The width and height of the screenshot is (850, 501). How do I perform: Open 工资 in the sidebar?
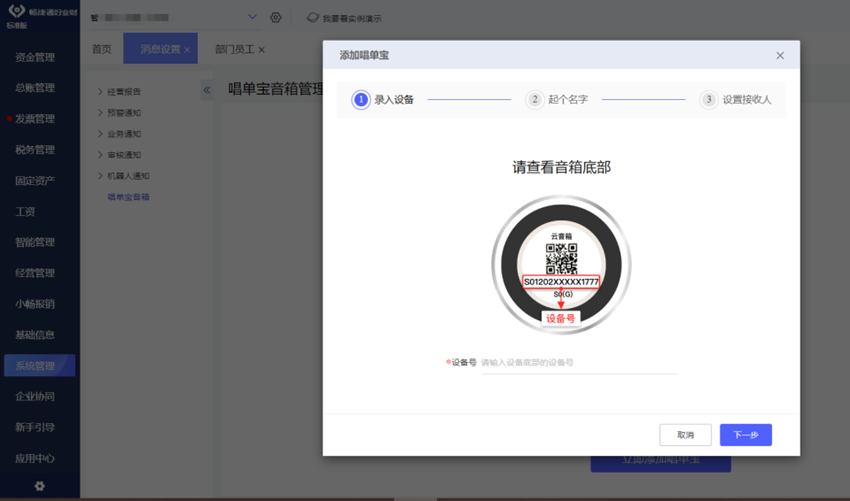pyautogui.click(x=25, y=211)
